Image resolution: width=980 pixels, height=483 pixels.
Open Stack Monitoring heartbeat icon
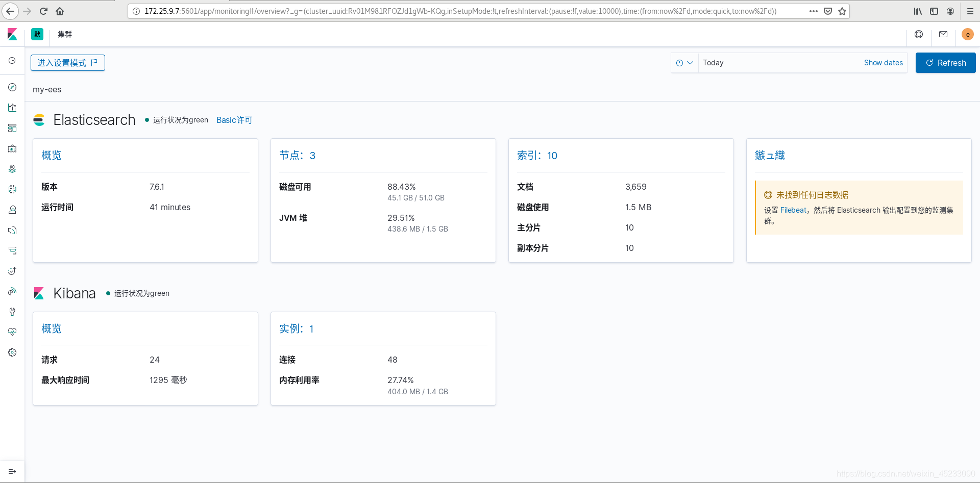point(12,332)
